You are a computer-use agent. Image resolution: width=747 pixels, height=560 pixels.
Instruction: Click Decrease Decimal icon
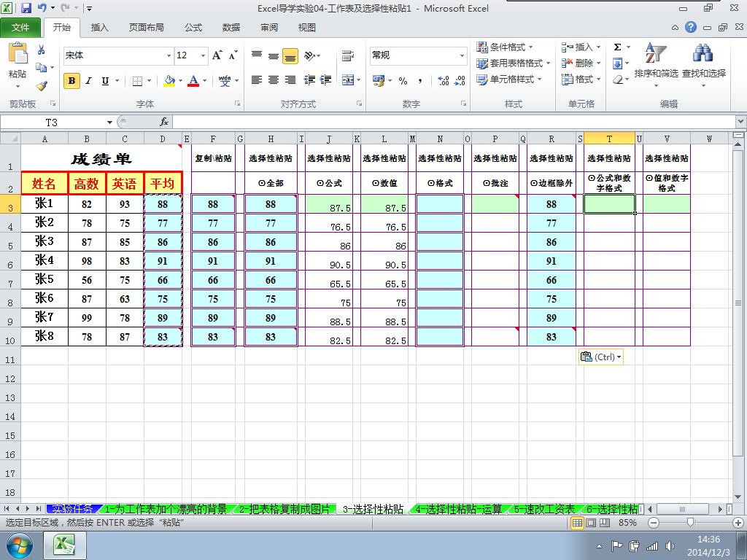click(460, 81)
